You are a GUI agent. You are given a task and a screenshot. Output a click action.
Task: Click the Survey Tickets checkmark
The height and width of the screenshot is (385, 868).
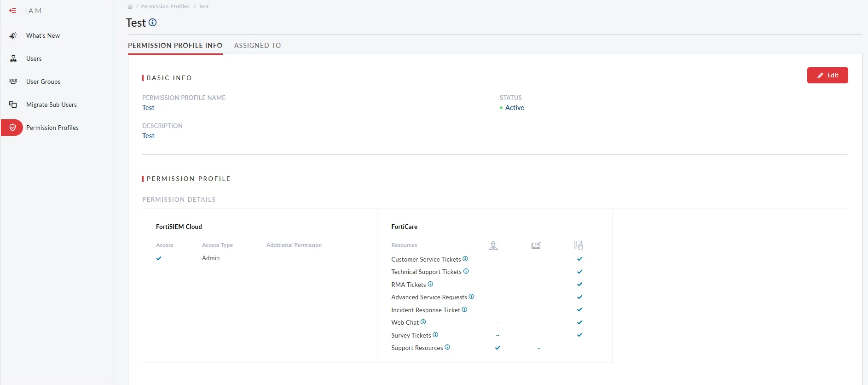coord(580,335)
